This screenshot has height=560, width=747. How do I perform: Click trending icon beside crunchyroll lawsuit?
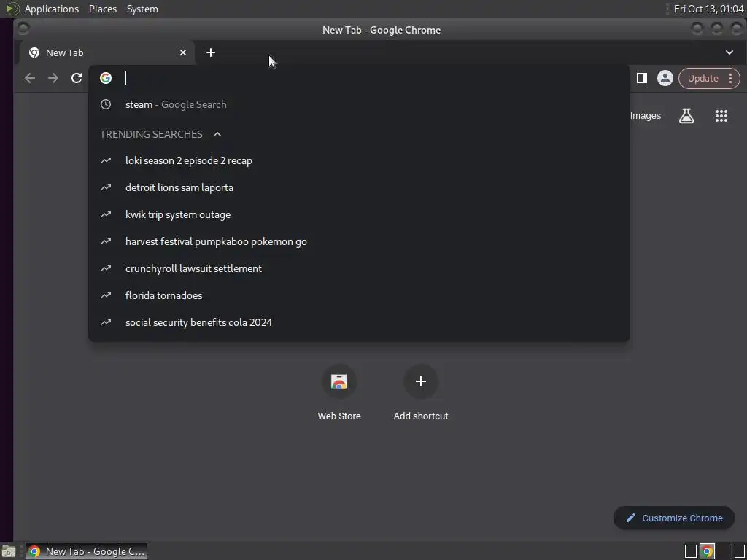pos(106,268)
